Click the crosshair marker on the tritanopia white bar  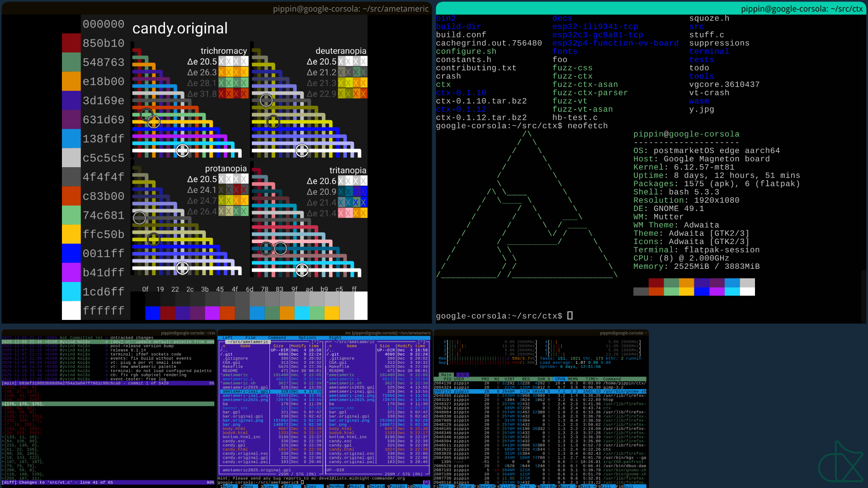302,270
